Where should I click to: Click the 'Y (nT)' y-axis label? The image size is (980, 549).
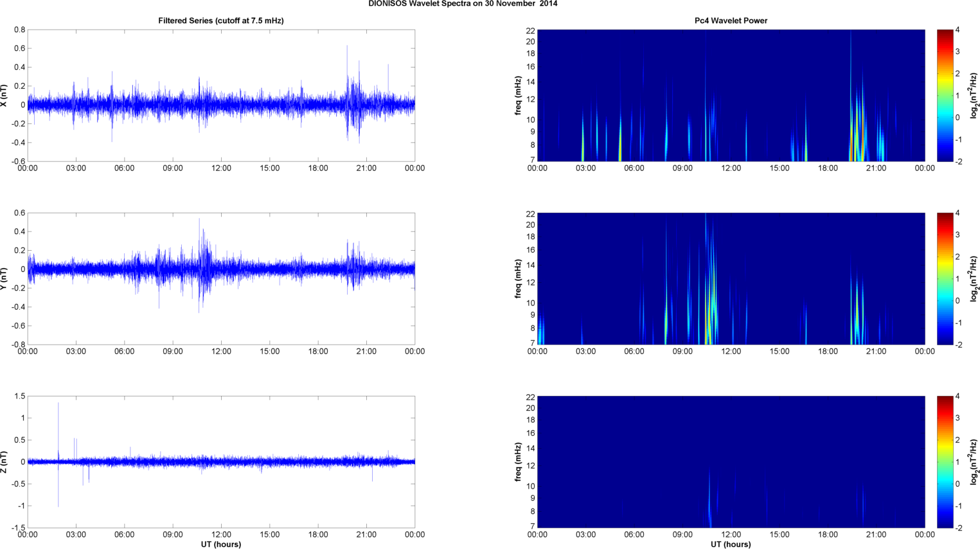(x=4, y=278)
